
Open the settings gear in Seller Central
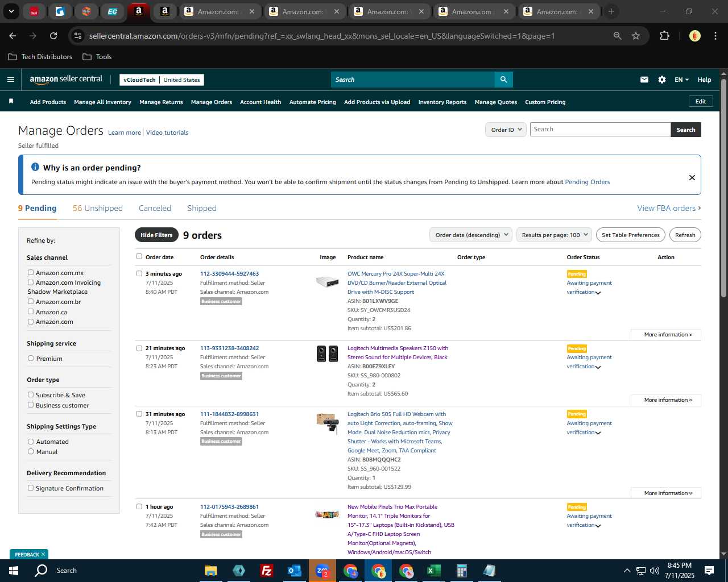pos(662,80)
